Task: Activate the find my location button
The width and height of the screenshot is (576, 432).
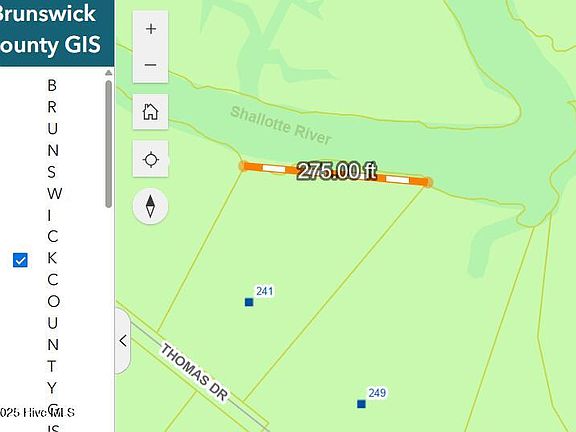Action: coord(151,160)
